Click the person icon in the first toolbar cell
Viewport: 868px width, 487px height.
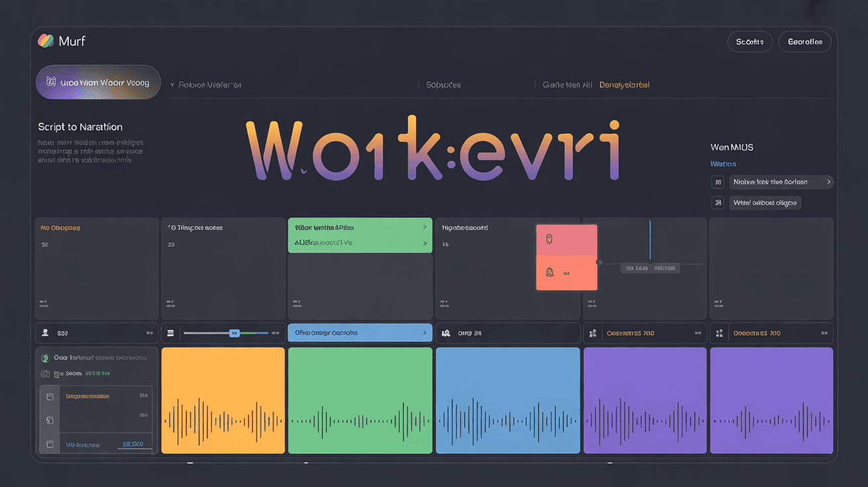(x=44, y=333)
